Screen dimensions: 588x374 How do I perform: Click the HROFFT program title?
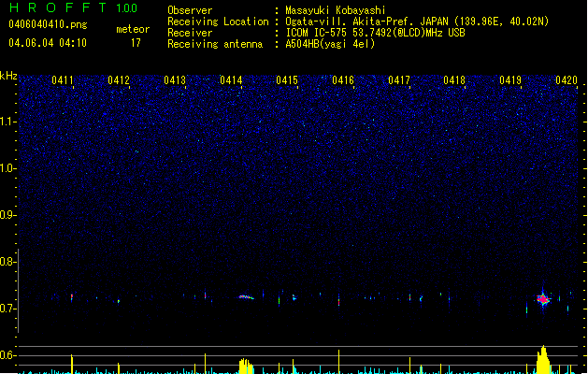[x=58, y=7]
